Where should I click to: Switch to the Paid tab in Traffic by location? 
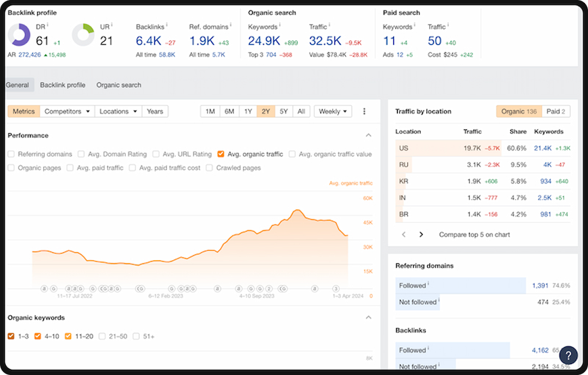556,111
